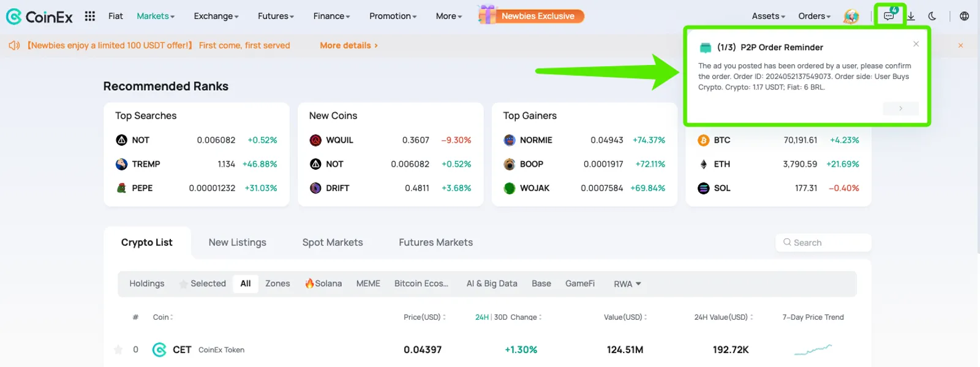Open the More details link
The image size is (980, 367).
349,45
